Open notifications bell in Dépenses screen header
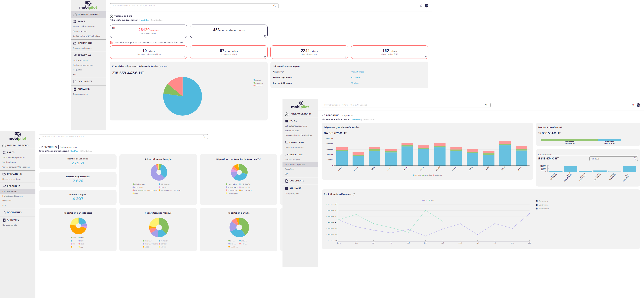This screenshot has height=298, width=644. coord(633,105)
